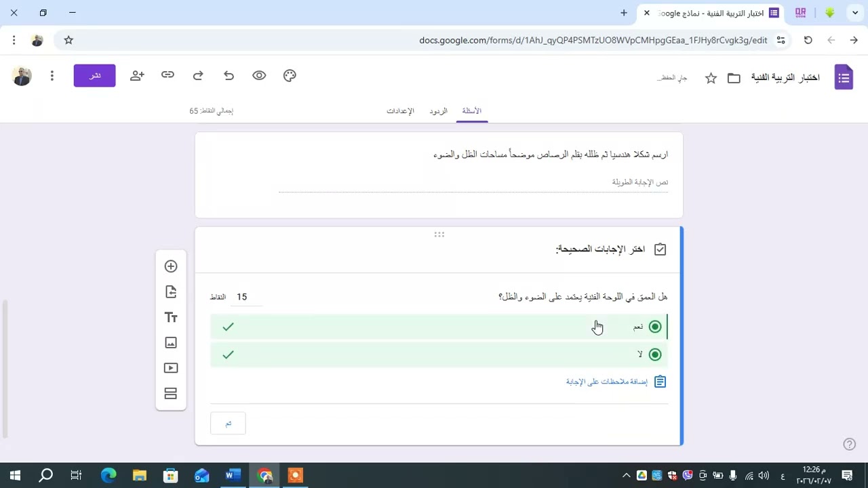The width and height of the screenshot is (868, 488).
Task: Click the تم done button
Action: [228, 424]
